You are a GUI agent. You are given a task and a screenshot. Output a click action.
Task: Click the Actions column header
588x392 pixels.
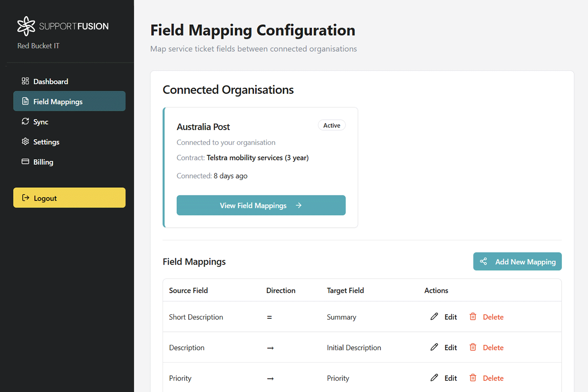[436, 290]
